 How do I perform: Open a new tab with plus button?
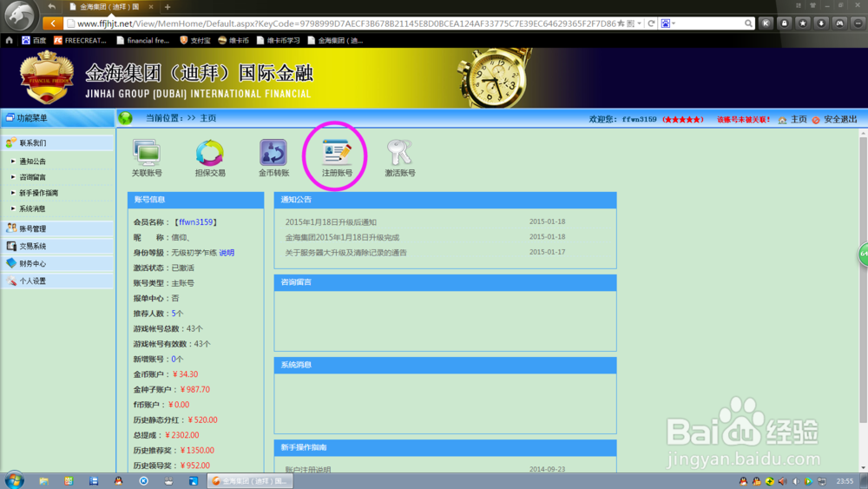tap(168, 7)
